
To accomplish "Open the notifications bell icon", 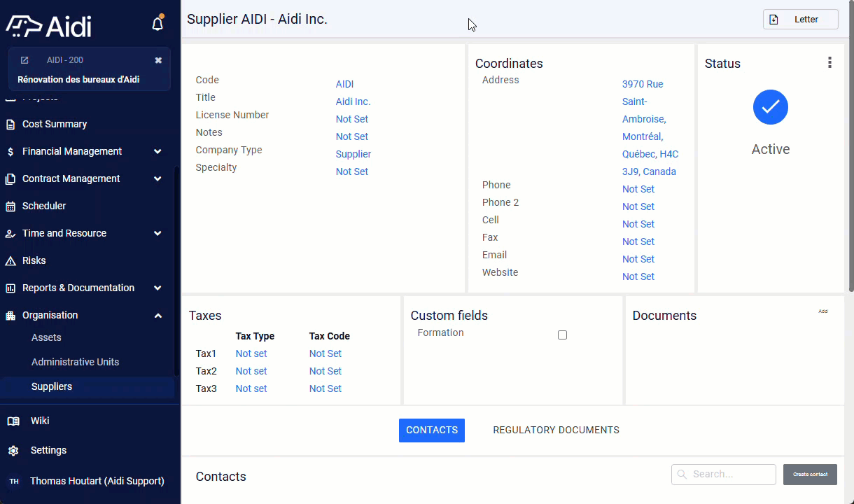I will point(157,24).
